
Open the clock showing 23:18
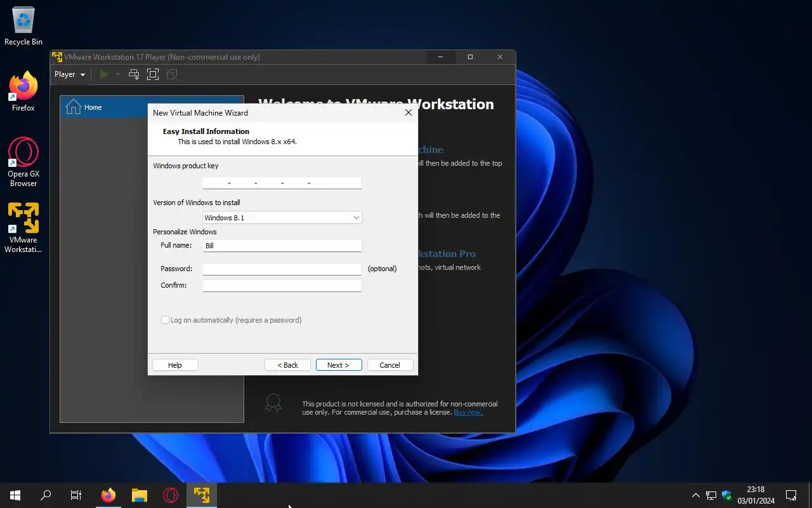pos(756,495)
